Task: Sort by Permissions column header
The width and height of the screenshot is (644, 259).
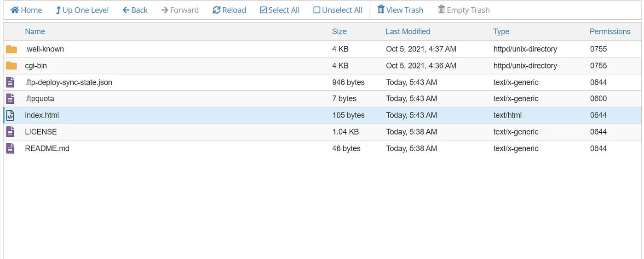Action: 609,32
